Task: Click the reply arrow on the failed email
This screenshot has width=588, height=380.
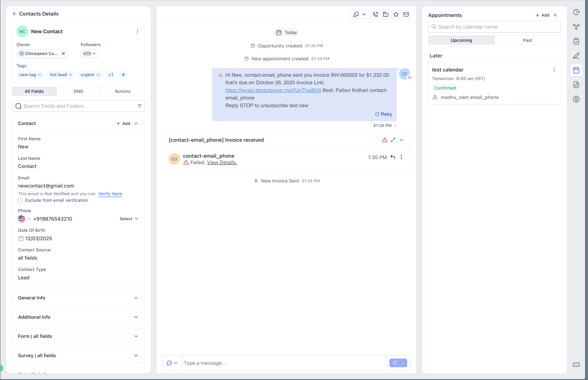Action: point(393,157)
